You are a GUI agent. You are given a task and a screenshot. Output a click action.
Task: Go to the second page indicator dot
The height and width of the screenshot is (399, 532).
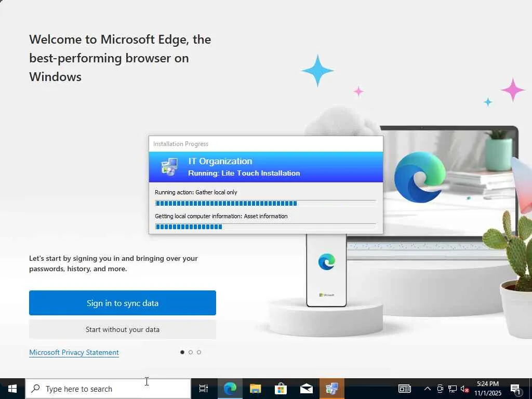191,352
